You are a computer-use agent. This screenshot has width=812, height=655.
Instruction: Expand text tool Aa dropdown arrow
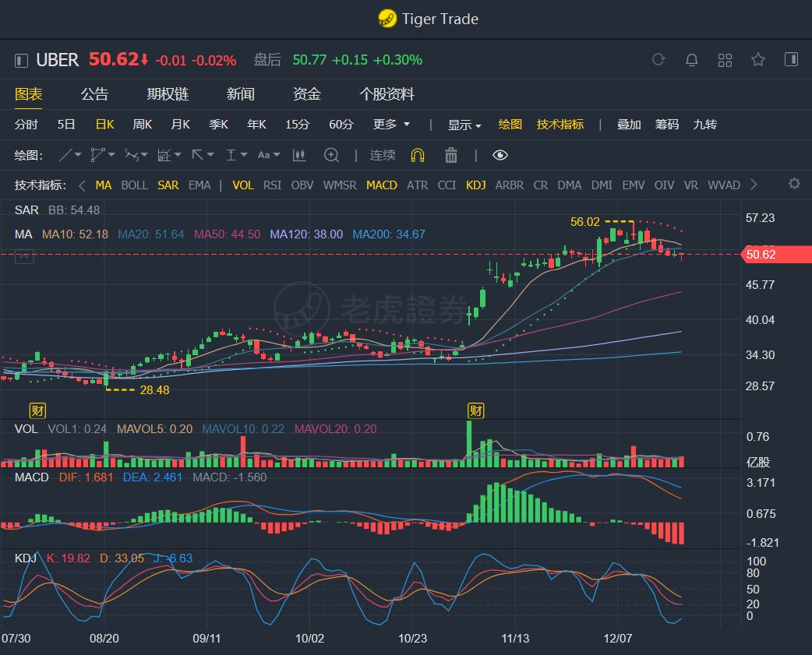[277, 155]
